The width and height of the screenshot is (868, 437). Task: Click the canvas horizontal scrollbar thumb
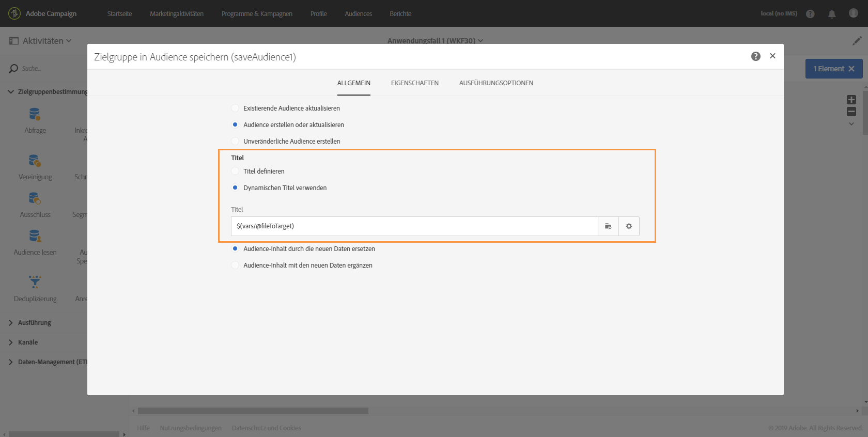tap(253, 411)
